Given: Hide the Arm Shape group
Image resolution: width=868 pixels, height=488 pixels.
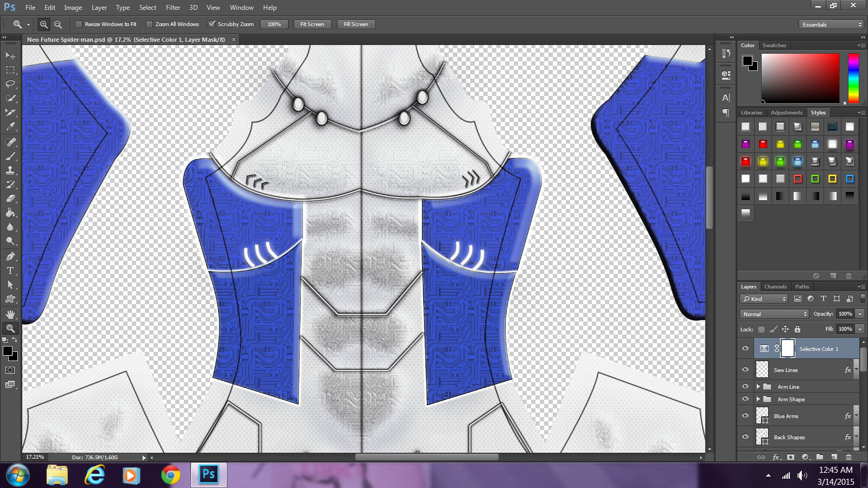Looking at the screenshot, I should pyautogui.click(x=745, y=399).
